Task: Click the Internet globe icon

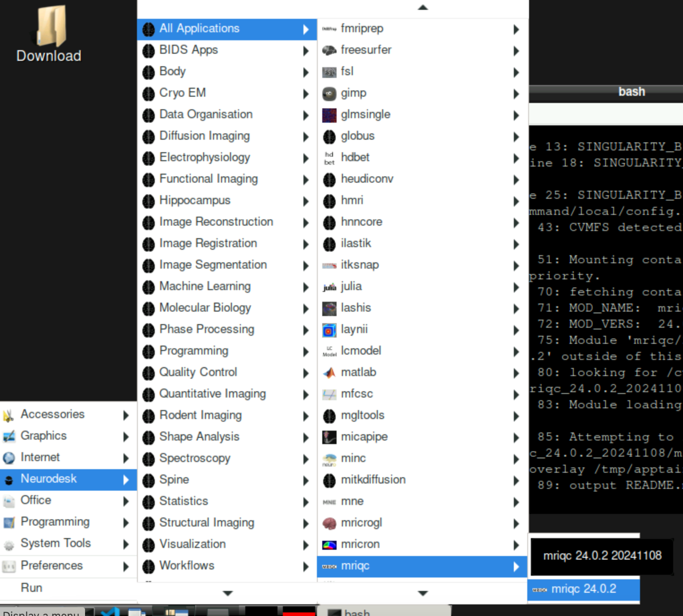Action: click(9, 458)
